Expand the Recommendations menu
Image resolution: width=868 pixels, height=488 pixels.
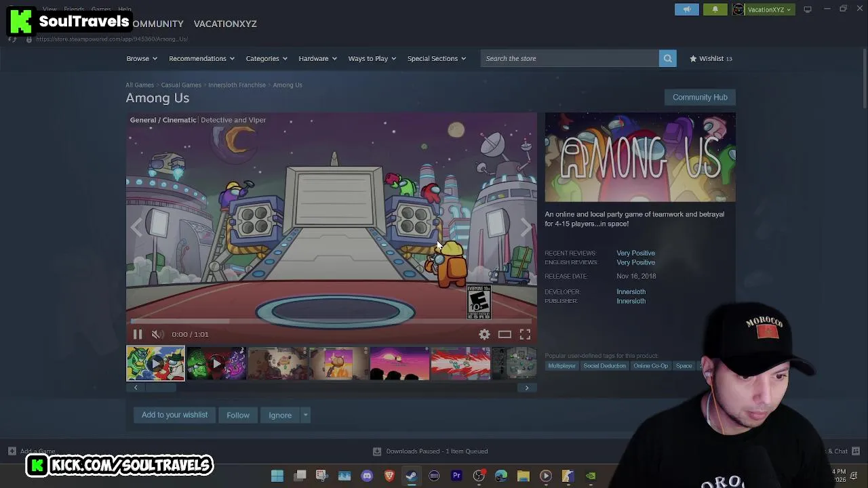(201, 58)
